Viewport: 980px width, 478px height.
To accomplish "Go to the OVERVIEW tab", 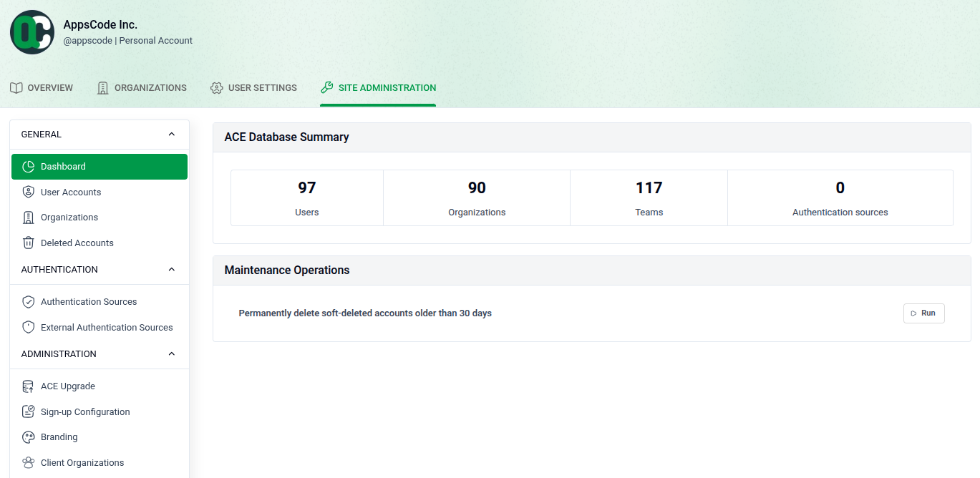I will point(42,87).
